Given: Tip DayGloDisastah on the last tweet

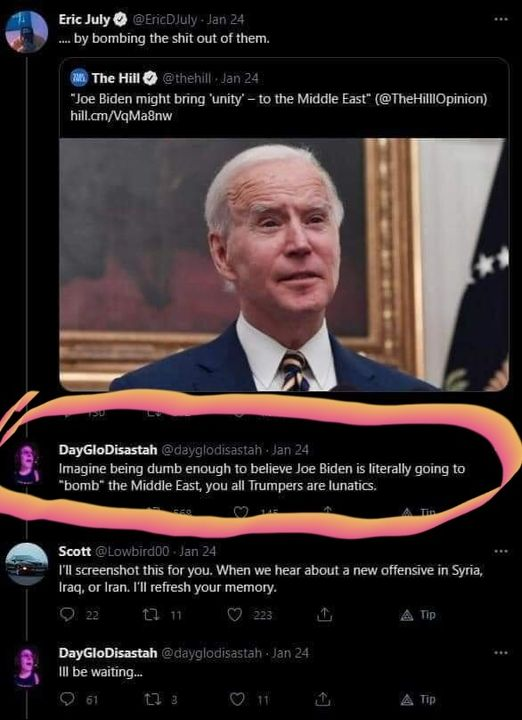Looking at the screenshot, I should [418, 699].
